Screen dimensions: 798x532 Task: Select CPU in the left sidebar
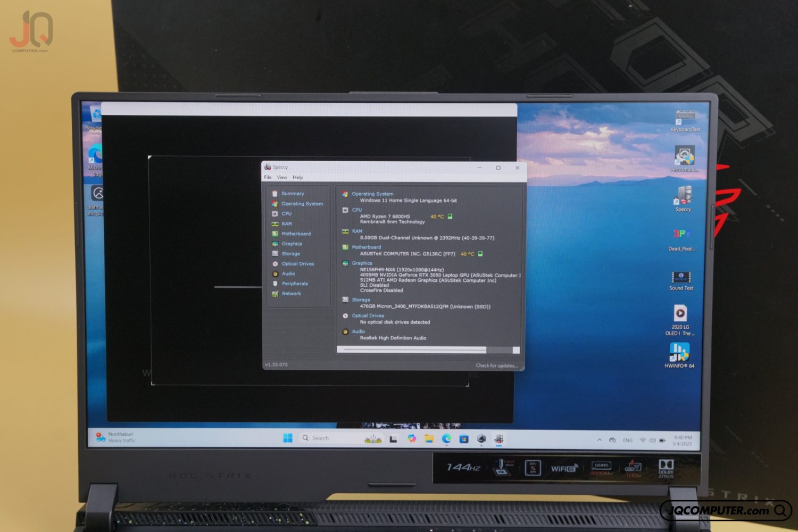[281, 214]
